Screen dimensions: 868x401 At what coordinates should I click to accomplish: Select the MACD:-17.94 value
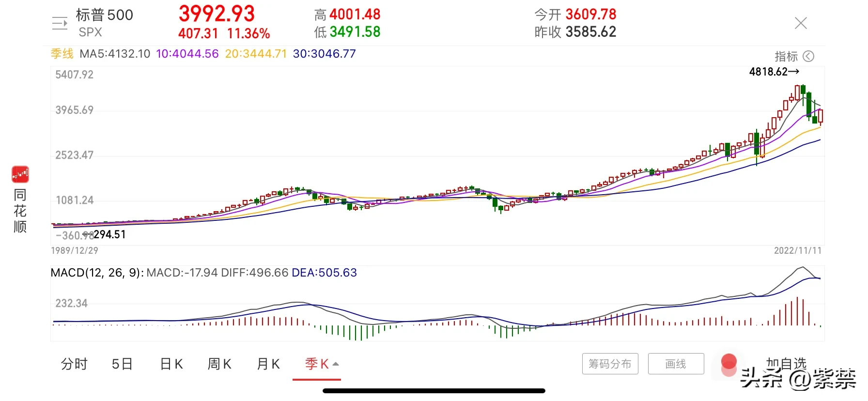click(182, 273)
